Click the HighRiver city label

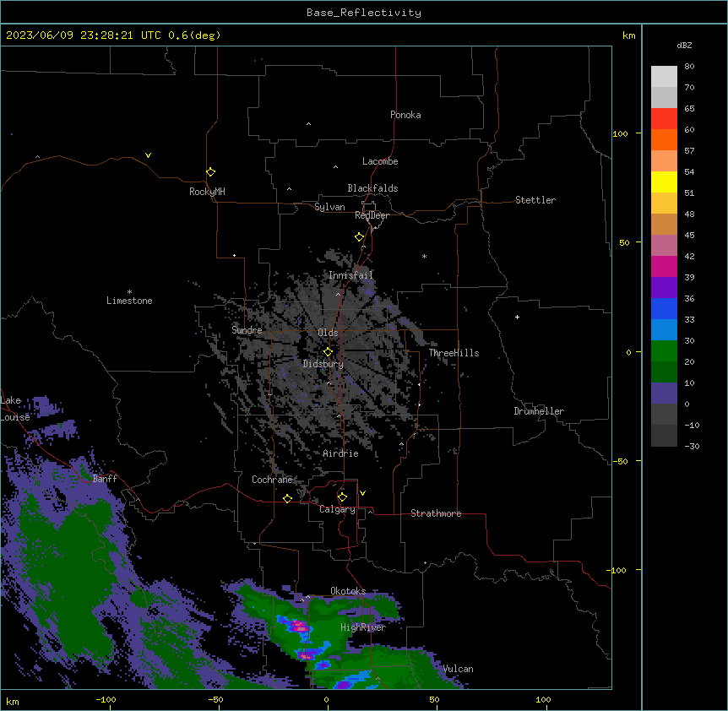tap(363, 627)
